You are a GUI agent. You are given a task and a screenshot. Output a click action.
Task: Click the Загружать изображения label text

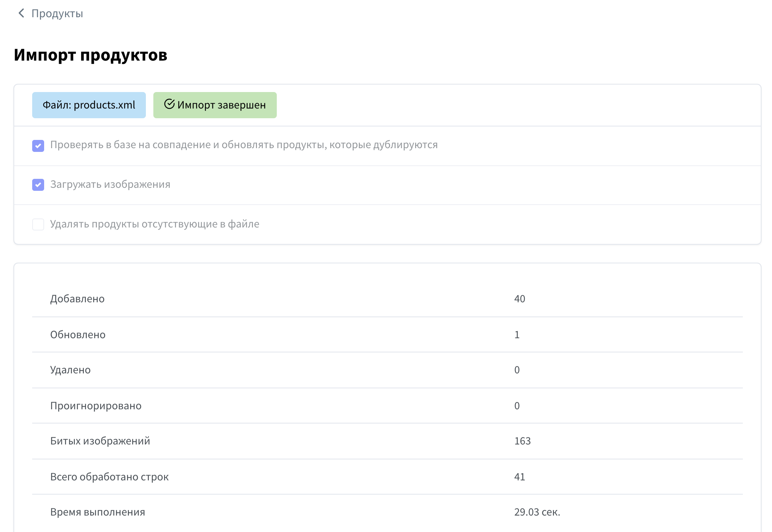coord(110,184)
